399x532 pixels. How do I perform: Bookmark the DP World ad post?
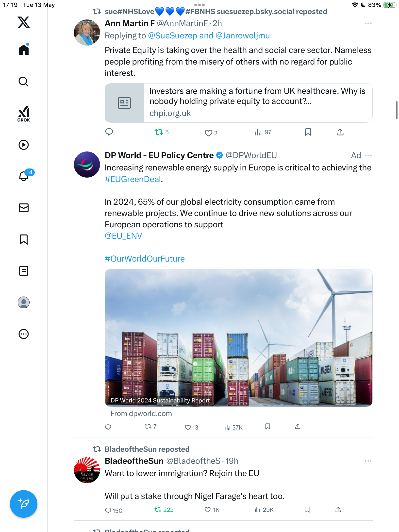coord(268,427)
